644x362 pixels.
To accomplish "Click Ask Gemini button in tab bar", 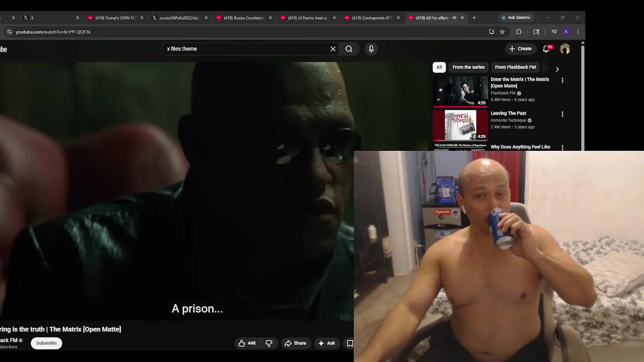I will pyautogui.click(x=515, y=18).
